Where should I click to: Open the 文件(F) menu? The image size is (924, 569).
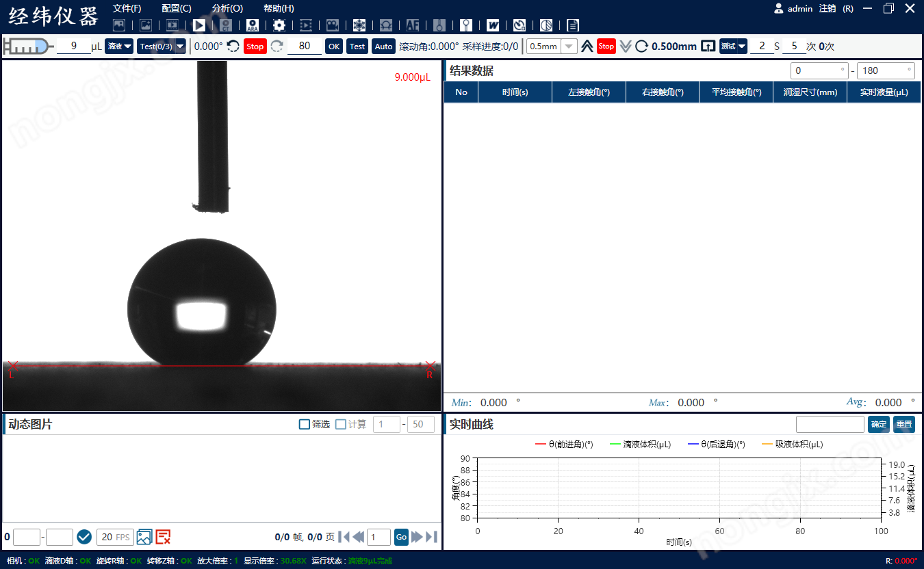[126, 8]
